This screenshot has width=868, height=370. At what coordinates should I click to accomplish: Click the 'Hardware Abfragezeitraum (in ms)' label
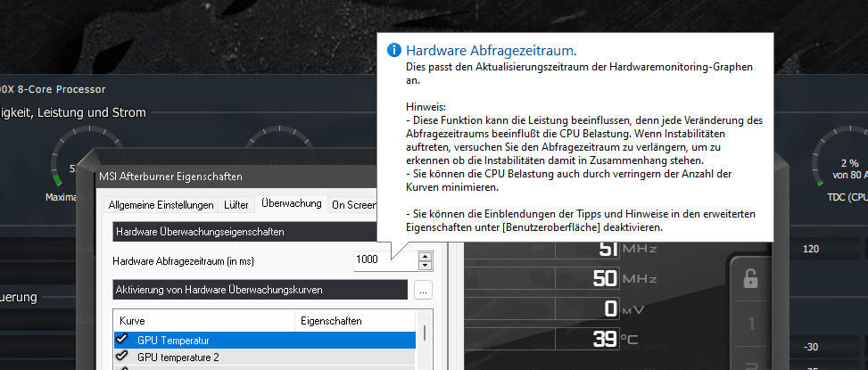click(x=183, y=260)
